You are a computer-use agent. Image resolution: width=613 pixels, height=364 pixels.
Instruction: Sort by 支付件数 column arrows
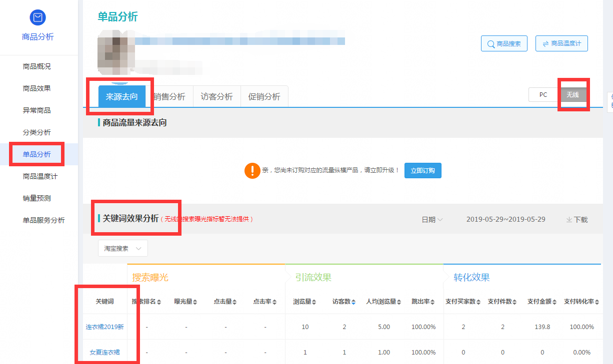[515, 302]
